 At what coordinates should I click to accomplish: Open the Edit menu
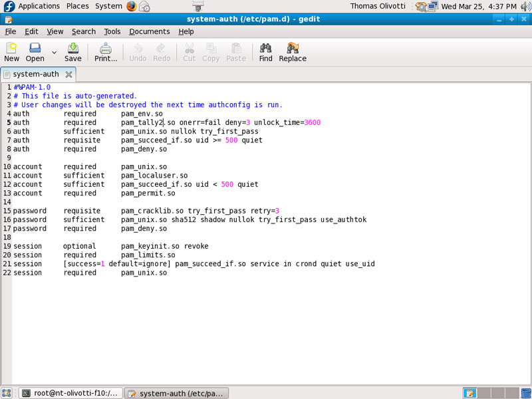click(31, 31)
